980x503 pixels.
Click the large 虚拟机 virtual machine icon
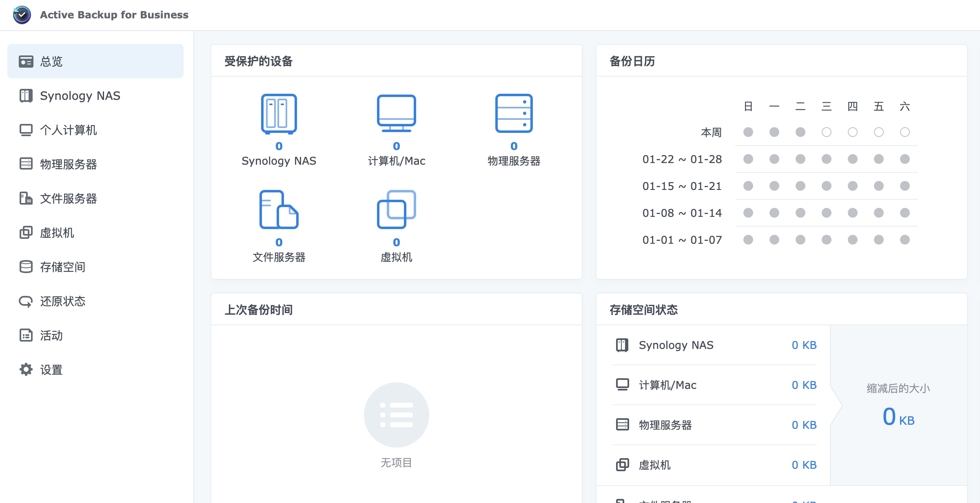[397, 210]
